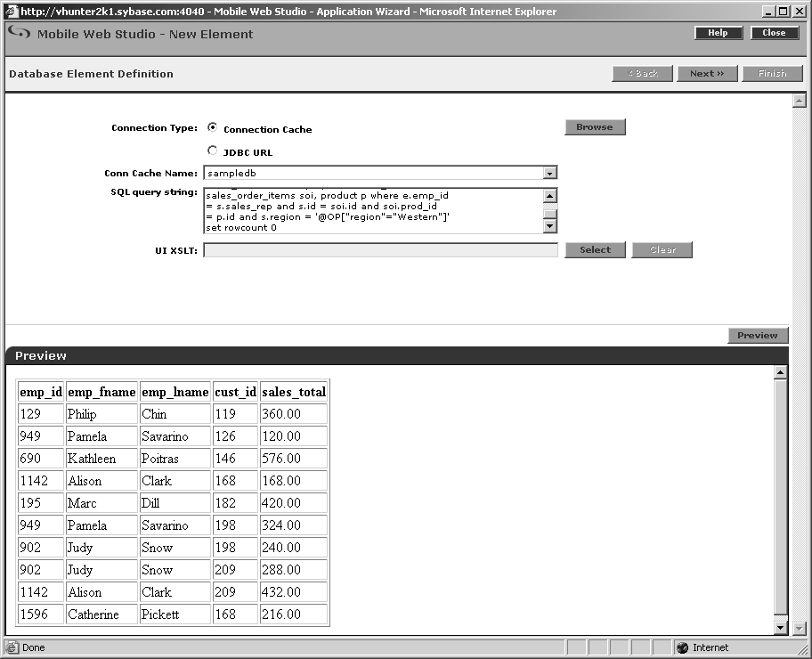Click the Poitras last name cell
812x659 pixels.
click(175, 459)
